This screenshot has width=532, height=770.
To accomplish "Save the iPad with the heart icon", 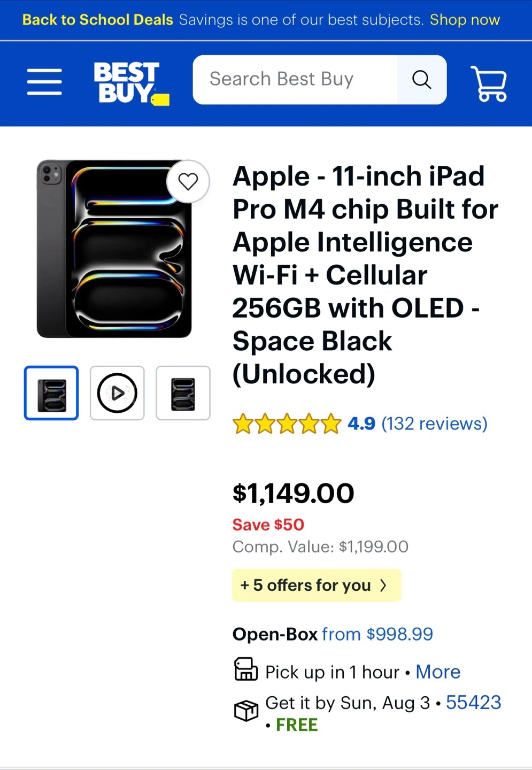I will pos(188,182).
